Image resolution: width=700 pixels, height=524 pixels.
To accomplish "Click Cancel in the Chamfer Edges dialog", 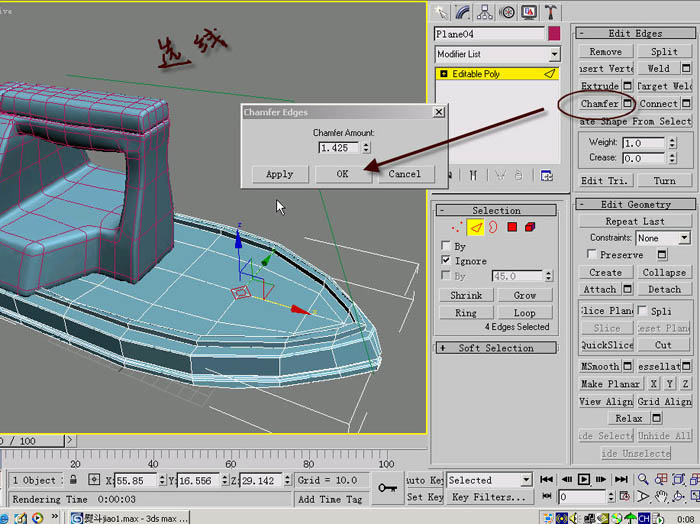I will point(404,174).
